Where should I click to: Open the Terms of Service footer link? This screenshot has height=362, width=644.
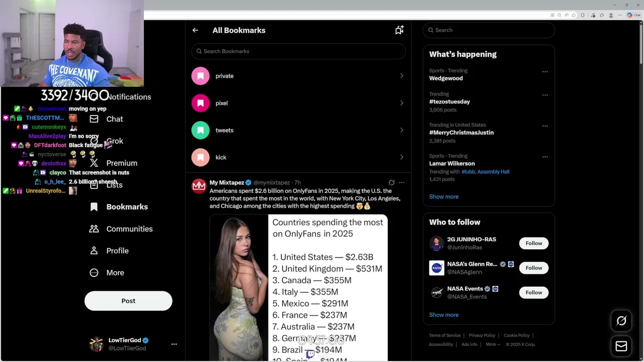444,335
